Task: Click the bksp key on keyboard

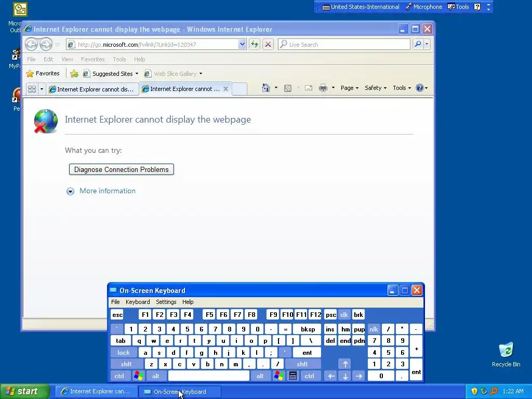Action: point(308,329)
